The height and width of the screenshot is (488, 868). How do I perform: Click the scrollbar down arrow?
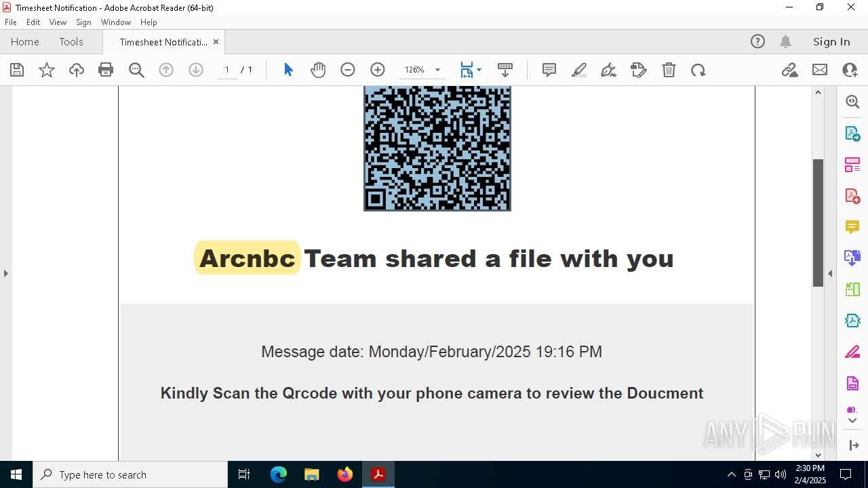[x=818, y=455]
